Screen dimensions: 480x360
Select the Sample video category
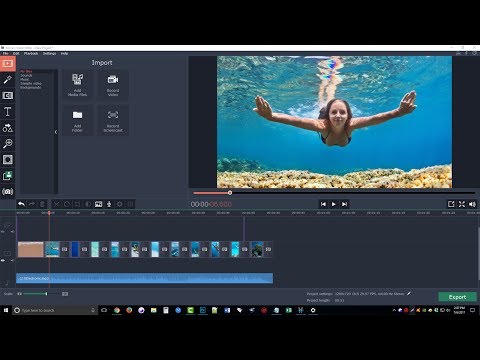click(x=31, y=84)
